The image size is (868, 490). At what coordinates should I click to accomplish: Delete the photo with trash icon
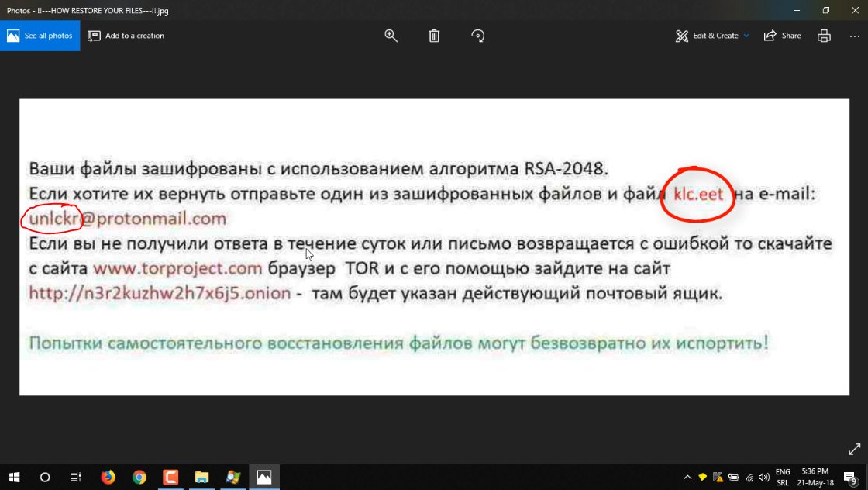coord(434,36)
